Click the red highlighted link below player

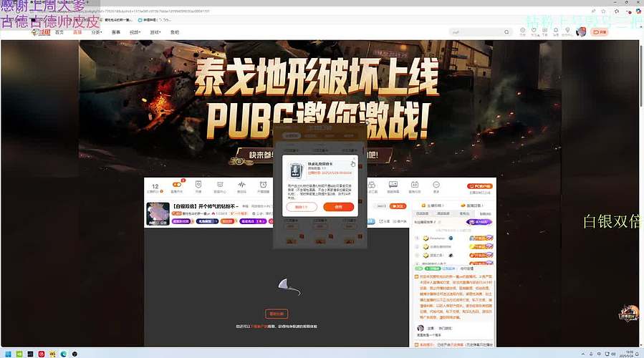click(x=259, y=326)
